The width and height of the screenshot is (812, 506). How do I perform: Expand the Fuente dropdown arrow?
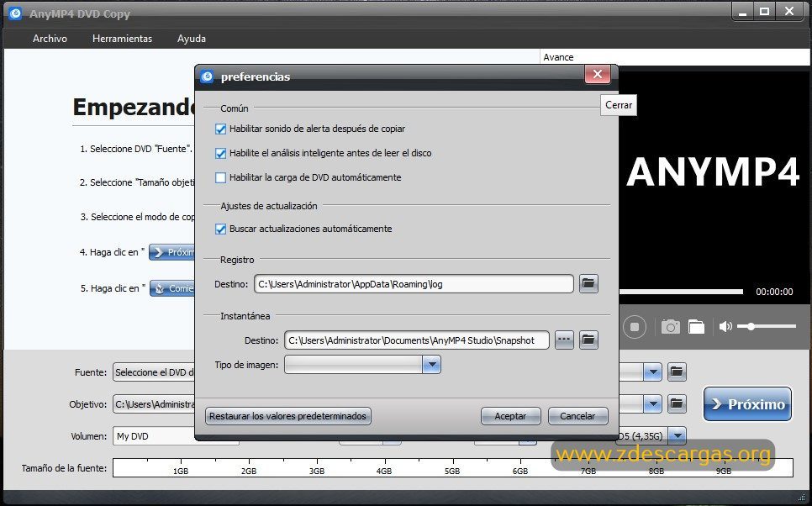pos(652,372)
